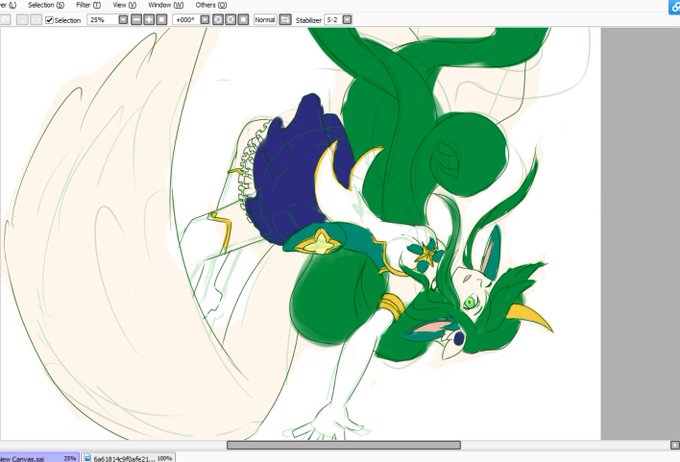Open the Stabilizer dropdown arrow

pyautogui.click(x=347, y=20)
